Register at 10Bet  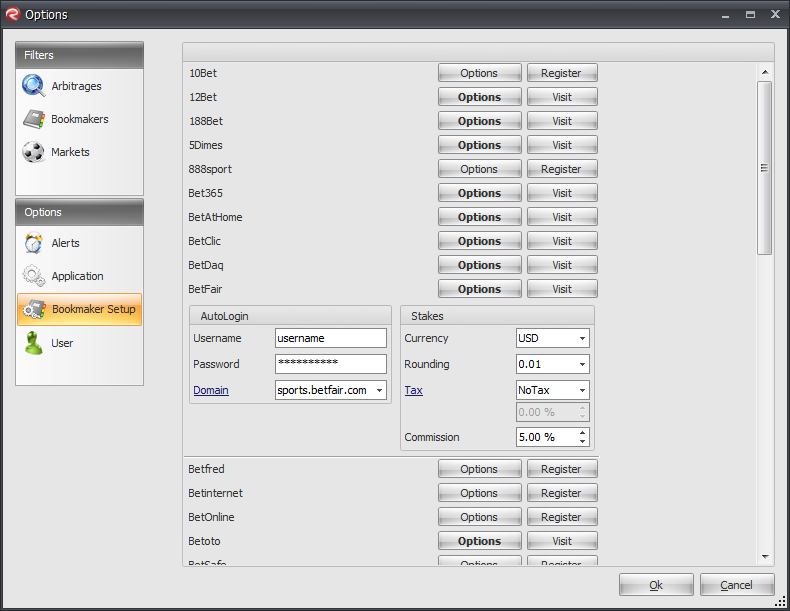click(x=562, y=73)
